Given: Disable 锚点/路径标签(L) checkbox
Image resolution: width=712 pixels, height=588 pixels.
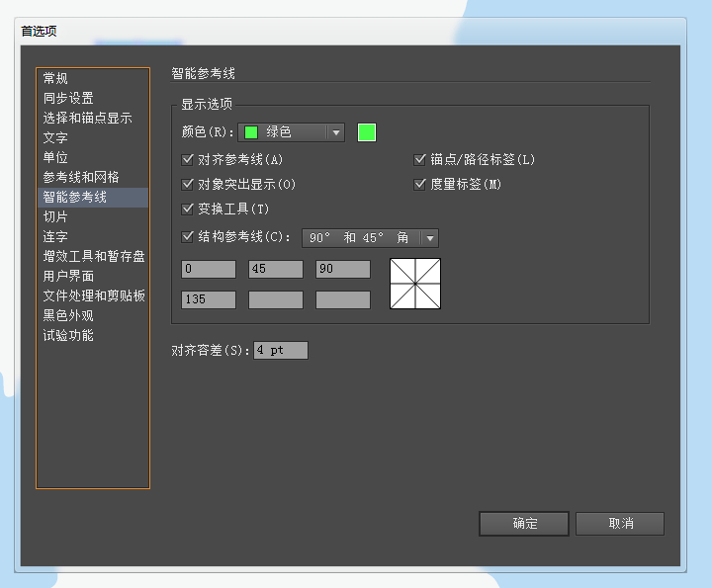Looking at the screenshot, I should (x=419, y=160).
